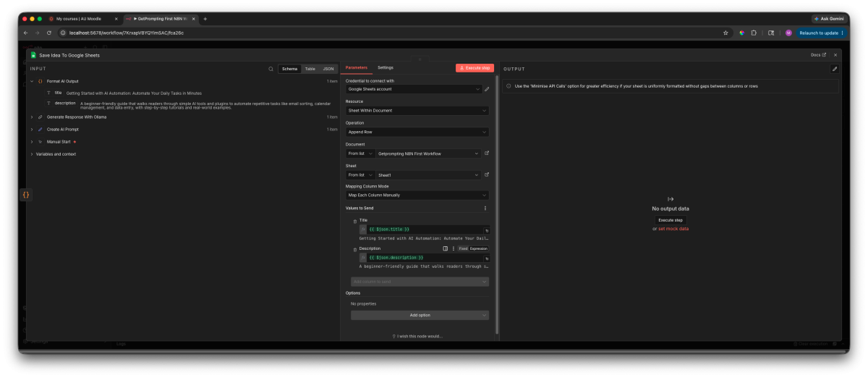Image resolution: width=868 pixels, height=378 pixels.
Task: Open Sheet external-link icon
Action: tap(487, 175)
